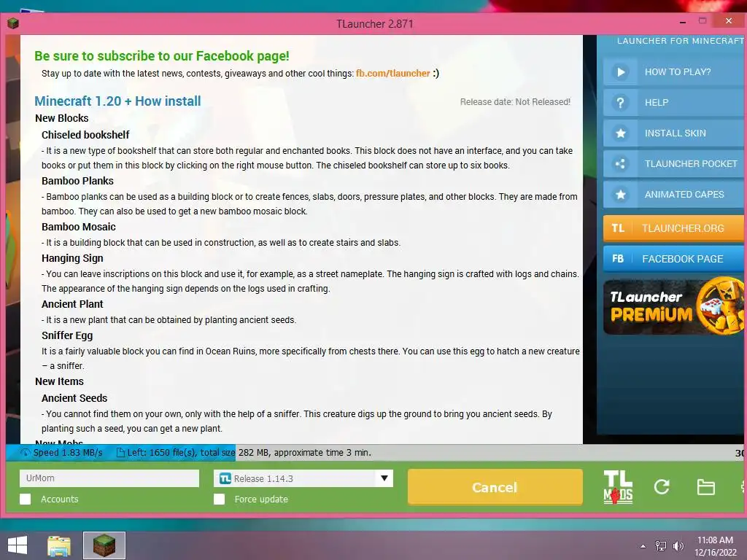The image size is (747, 560).
Task: Click the TLAUNCHER.ORG button
Action: 673,228
